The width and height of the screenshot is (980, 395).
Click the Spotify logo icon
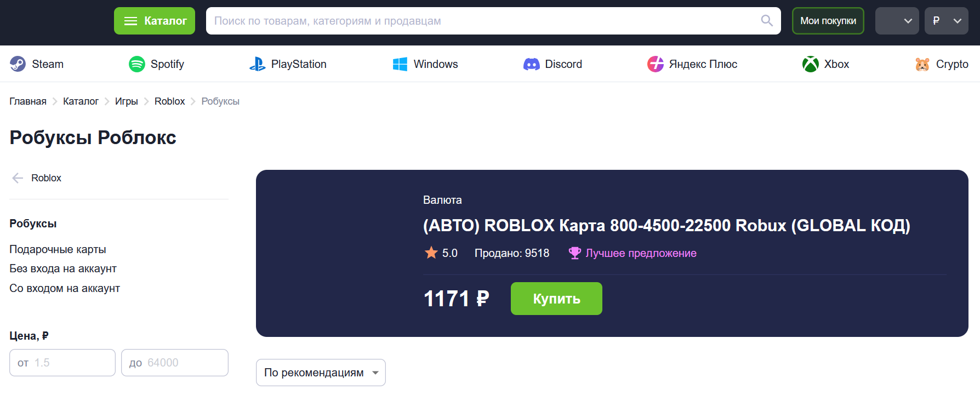[x=137, y=64]
